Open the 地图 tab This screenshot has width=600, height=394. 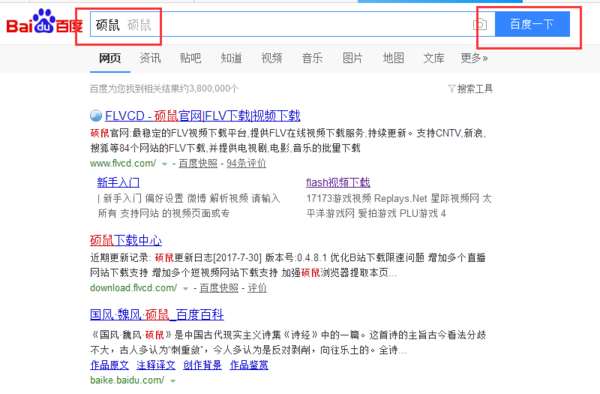point(393,58)
